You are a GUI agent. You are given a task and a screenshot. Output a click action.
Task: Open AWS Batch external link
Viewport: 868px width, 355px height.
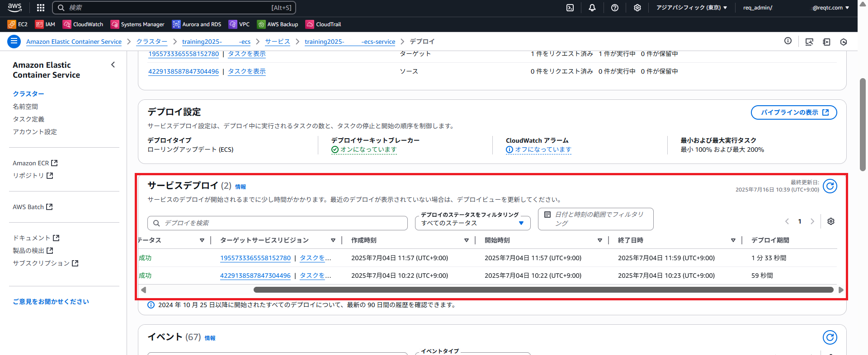pyautogui.click(x=33, y=207)
